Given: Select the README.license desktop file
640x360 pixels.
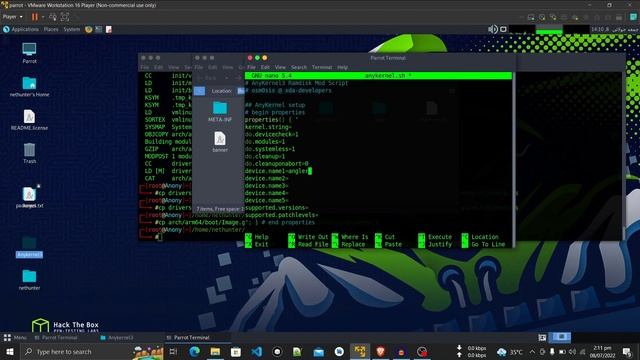Looking at the screenshot, I should (29, 120).
